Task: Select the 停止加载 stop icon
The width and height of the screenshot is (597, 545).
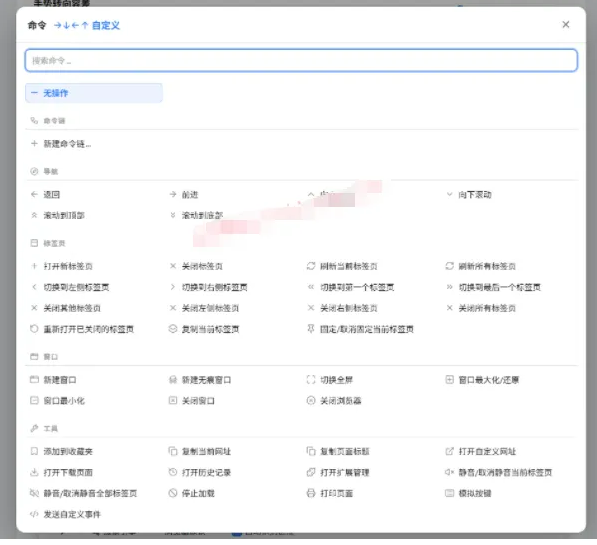Action: click(x=173, y=493)
